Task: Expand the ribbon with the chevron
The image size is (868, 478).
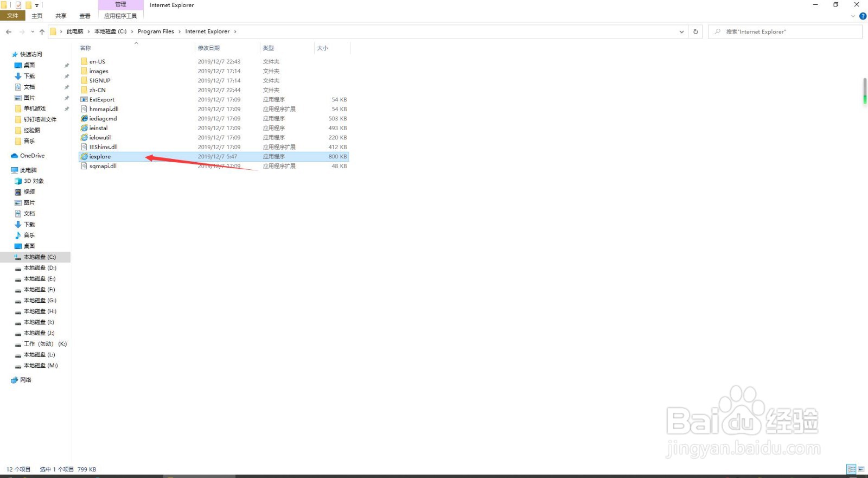Action: click(853, 16)
